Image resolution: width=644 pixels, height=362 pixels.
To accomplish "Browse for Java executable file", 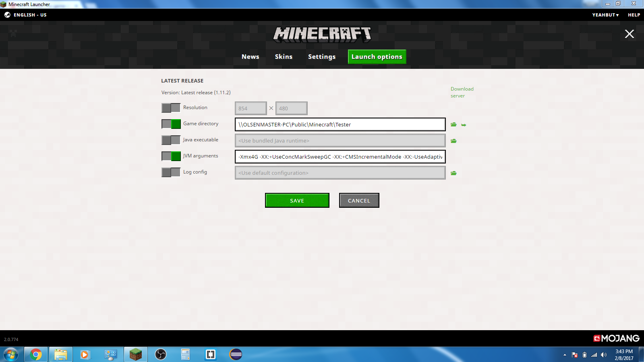I will coord(453,141).
